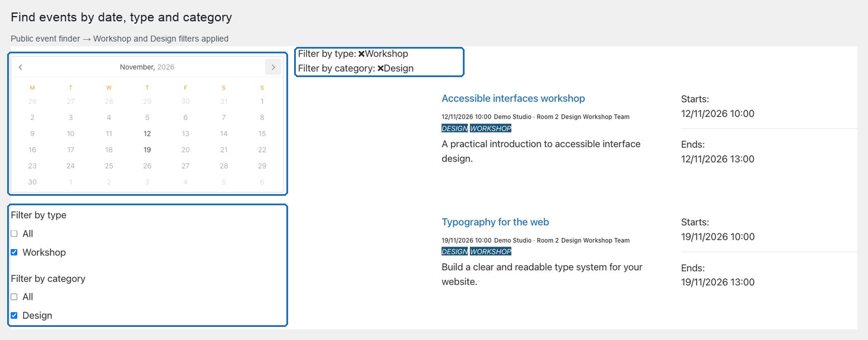The width and height of the screenshot is (868, 340).
Task: Click WORKSHOP tag on Accessible interfaces event
Action: tap(491, 128)
